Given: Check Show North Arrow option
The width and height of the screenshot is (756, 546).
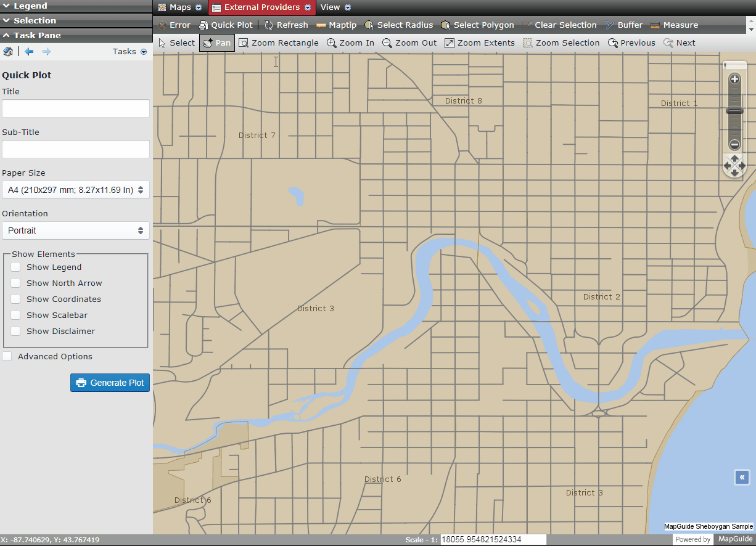Looking at the screenshot, I should 15,283.
